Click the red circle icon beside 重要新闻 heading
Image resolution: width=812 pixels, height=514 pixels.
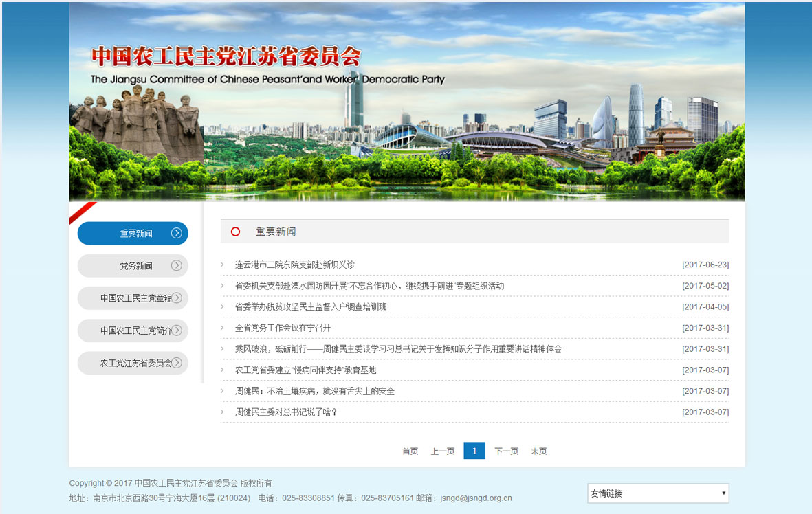coord(235,232)
